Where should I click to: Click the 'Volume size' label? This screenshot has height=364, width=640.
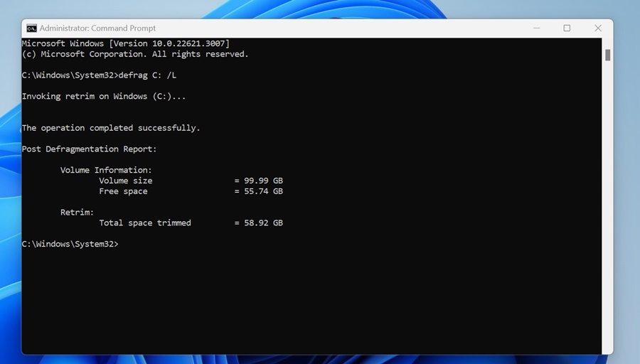click(x=125, y=181)
